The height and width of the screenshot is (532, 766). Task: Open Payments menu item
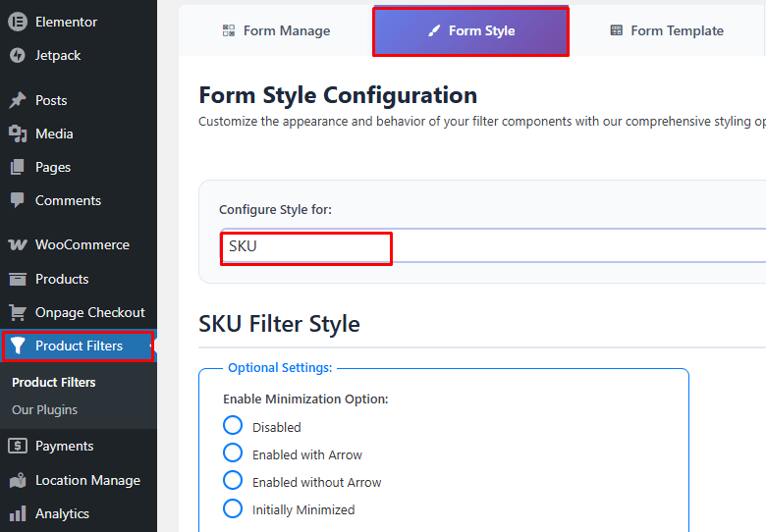click(79, 446)
